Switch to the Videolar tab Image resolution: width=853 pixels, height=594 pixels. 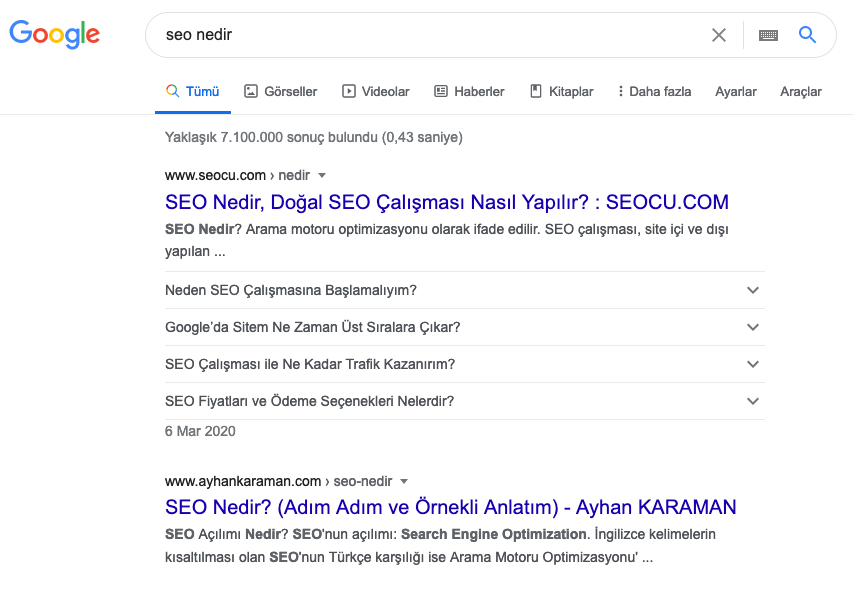point(375,91)
